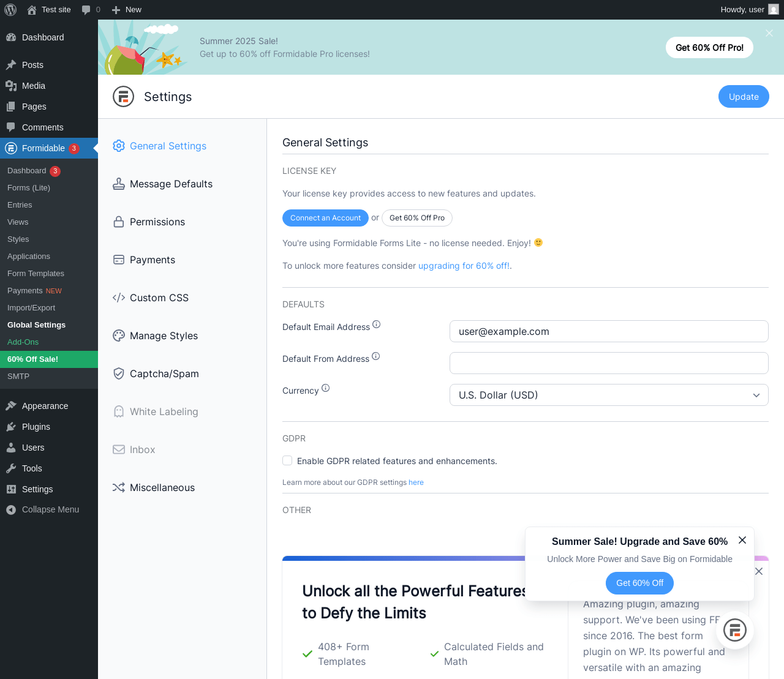Screen dimensions: 784x679
Task: Click Get 60% Off in sale popup
Action: pos(639,583)
